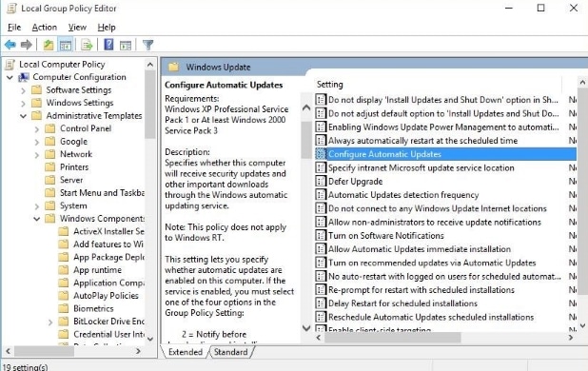Select ActiveX Installer Service tree item
Viewport: 588px width, 371px height.
point(108,231)
